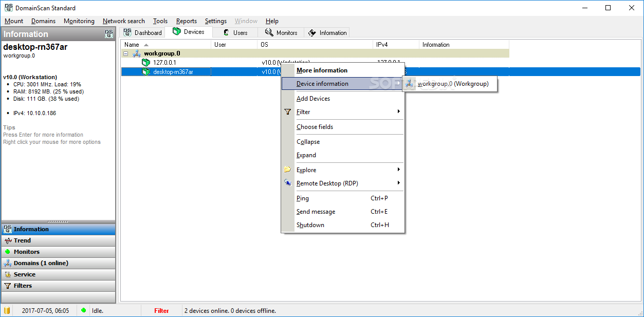Image resolution: width=644 pixels, height=317 pixels.
Task: Switch to the Monitors tab
Action: tap(281, 32)
